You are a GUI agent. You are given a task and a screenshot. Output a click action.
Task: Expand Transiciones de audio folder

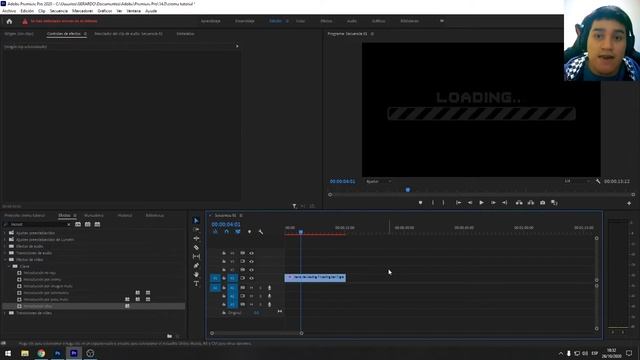click(5, 253)
